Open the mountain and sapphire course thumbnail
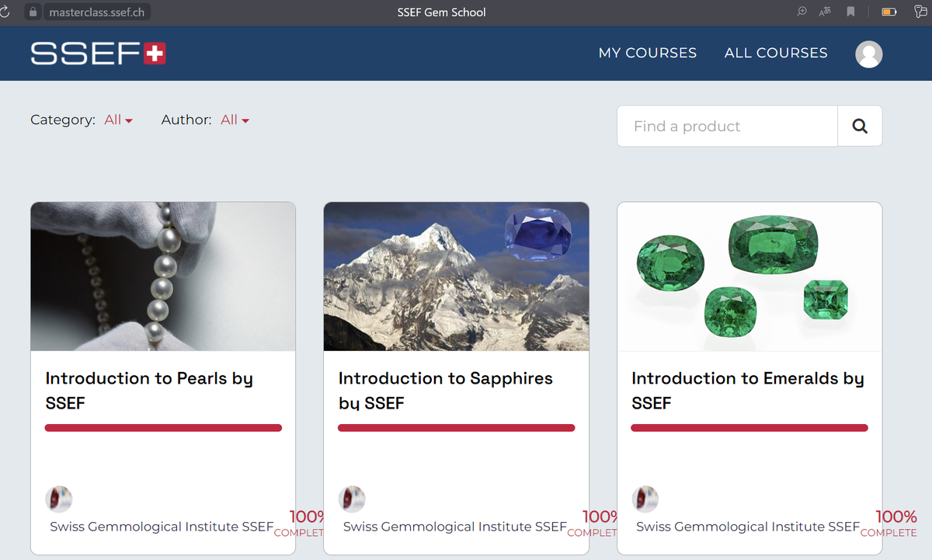The width and height of the screenshot is (932, 560). (x=457, y=277)
